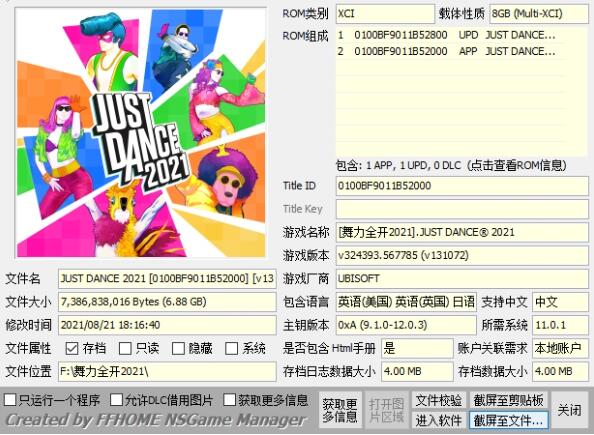The image size is (594, 435).
Task: Select the Just Dance 2021 cover image
Action: pos(141,133)
